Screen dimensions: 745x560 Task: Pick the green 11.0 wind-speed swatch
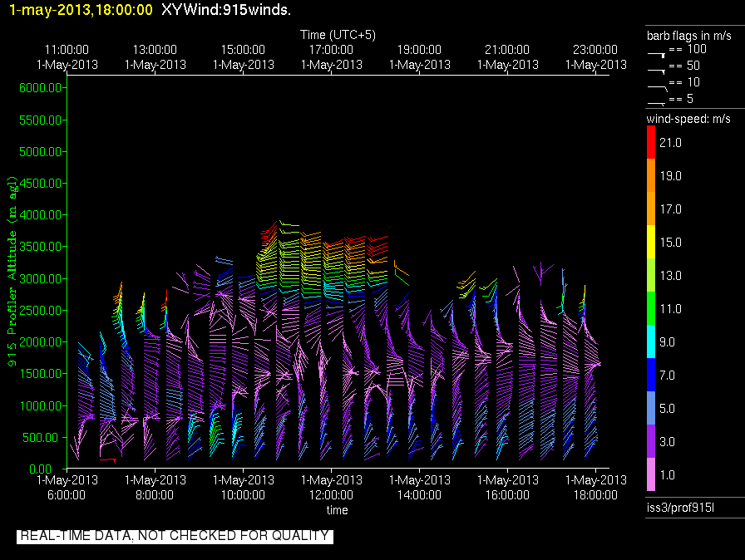(651, 309)
